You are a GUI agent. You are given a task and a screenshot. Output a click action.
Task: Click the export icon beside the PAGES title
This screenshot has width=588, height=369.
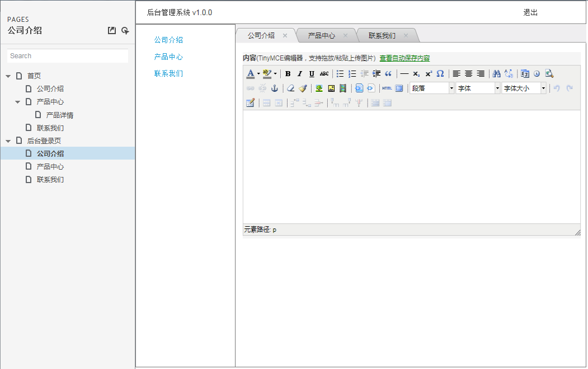[x=112, y=30]
